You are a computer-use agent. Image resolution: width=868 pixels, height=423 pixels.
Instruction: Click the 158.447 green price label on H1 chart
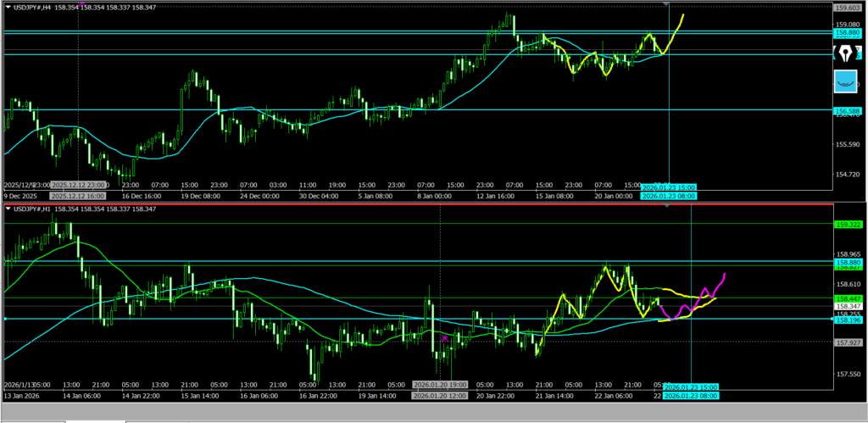(x=848, y=299)
